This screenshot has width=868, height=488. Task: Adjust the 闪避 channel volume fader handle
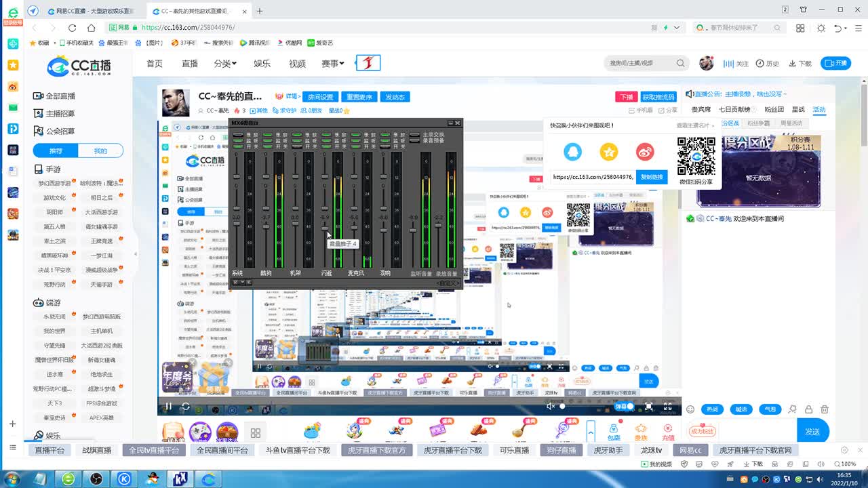coord(324,228)
